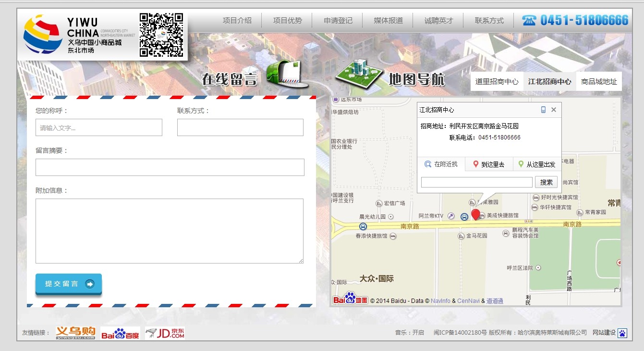Select the 从这里出发 tab
Viewport: 644px width, 351px height.
(537, 164)
